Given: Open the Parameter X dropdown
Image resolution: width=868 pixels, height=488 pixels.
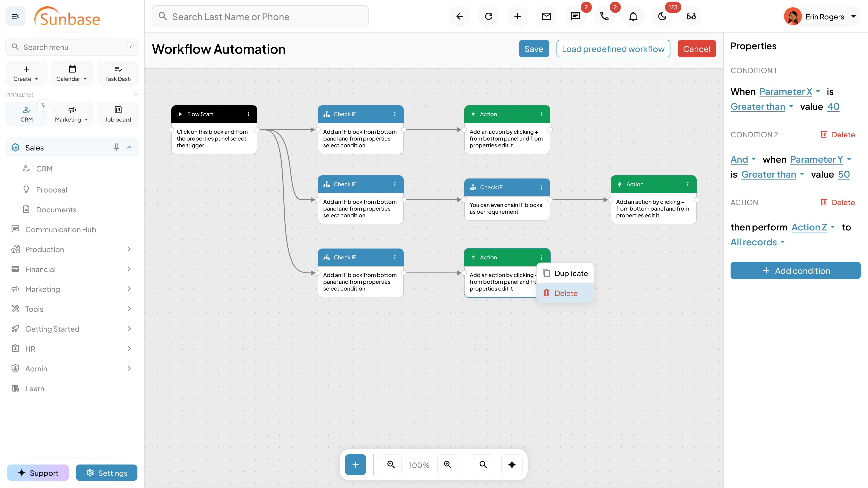Looking at the screenshot, I should tap(790, 91).
